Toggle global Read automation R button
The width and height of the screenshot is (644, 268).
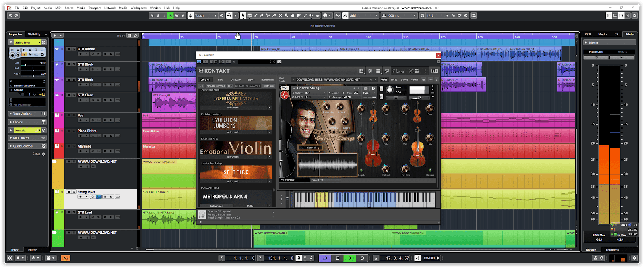[x=171, y=15]
